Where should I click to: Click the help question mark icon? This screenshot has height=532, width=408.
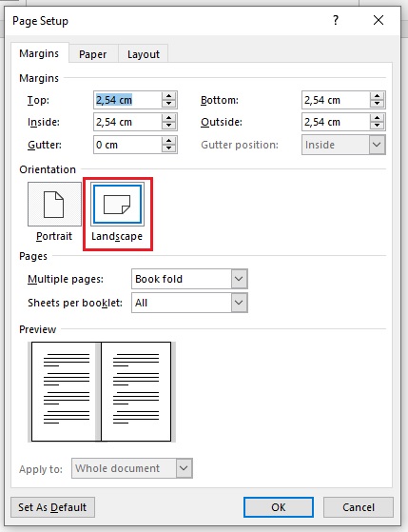point(336,20)
